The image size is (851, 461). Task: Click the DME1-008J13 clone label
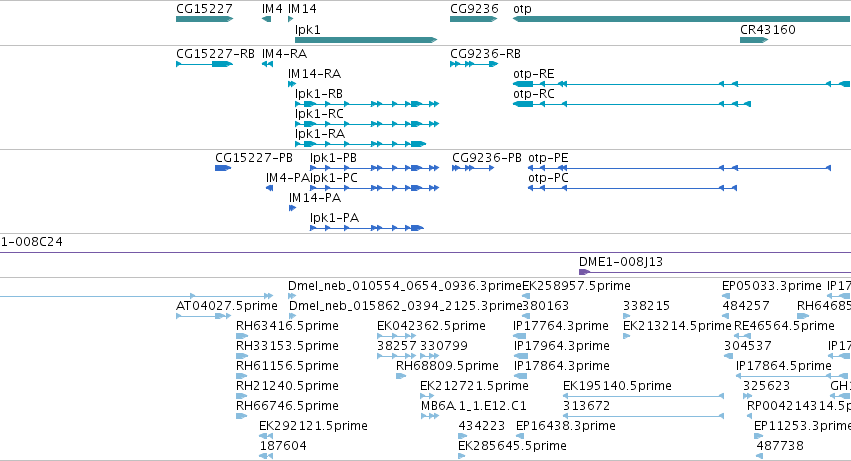621,262
